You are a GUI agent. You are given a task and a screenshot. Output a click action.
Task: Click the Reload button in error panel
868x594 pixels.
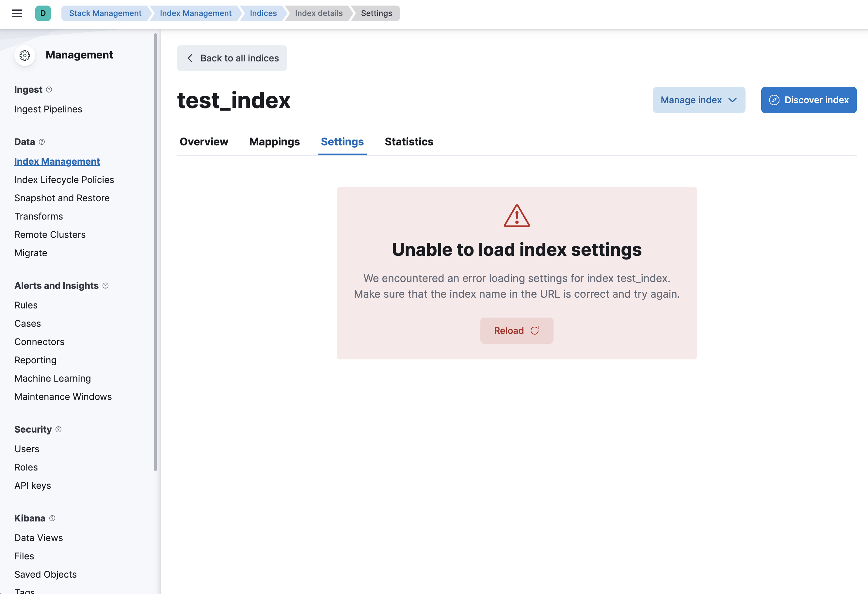tap(516, 330)
